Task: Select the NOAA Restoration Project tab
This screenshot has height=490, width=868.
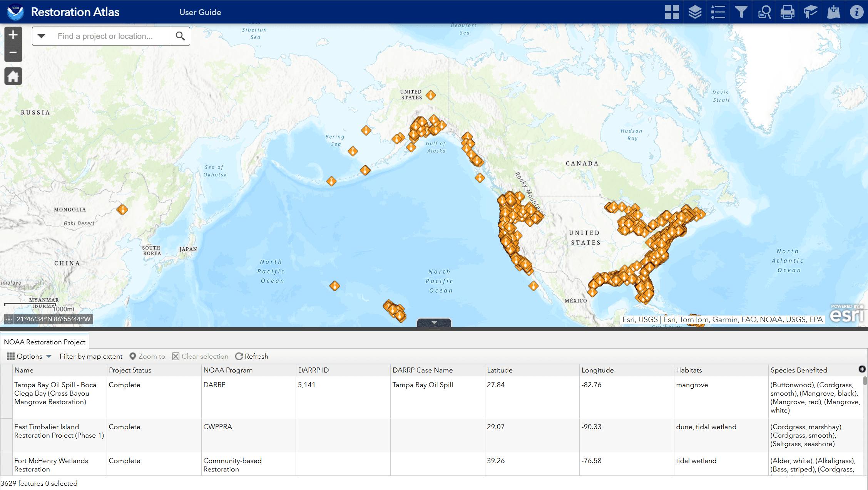Action: point(45,342)
